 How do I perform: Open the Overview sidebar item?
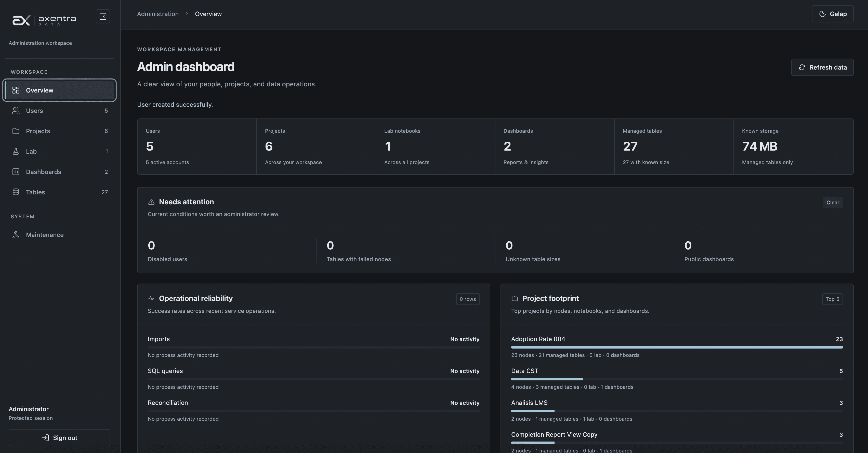tap(59, 90)
